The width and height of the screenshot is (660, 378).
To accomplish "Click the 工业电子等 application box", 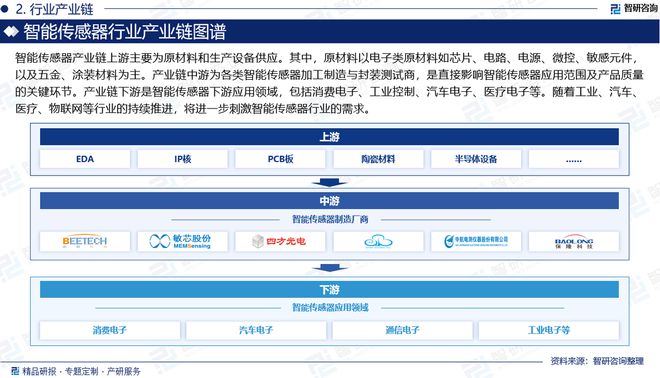I will (549, 330).
